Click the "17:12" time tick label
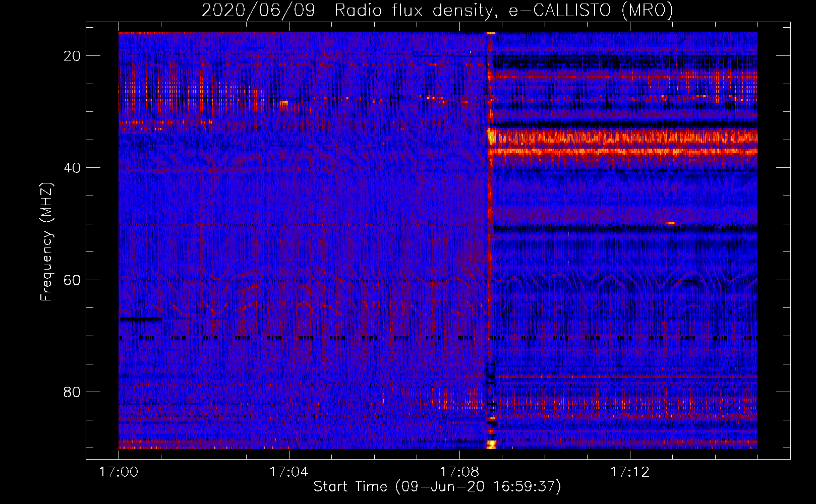Image resolution: width=816 pixels, height=504 pixels. point(630,472)
